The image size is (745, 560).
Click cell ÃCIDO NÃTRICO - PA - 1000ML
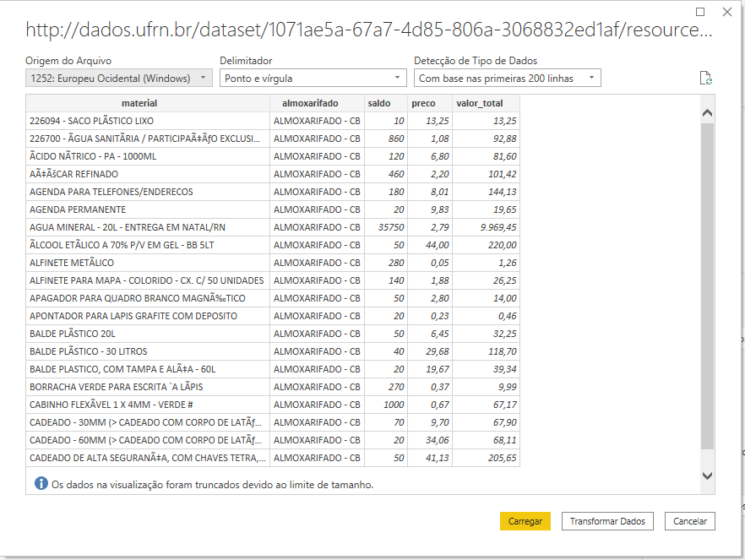tap(148, 156)
